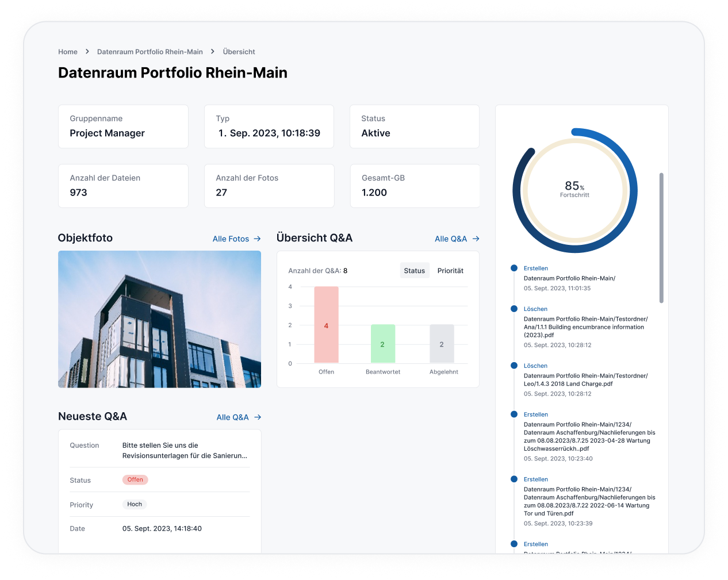The width and height of the screenshot is (728, 580).
Task: Click question text 'Bitte stellen Sie uns die'
Action: point(160,445)
